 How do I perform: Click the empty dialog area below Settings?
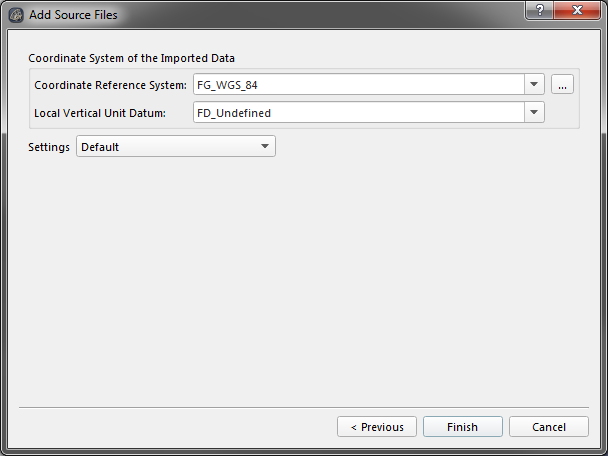pos(300,280)
